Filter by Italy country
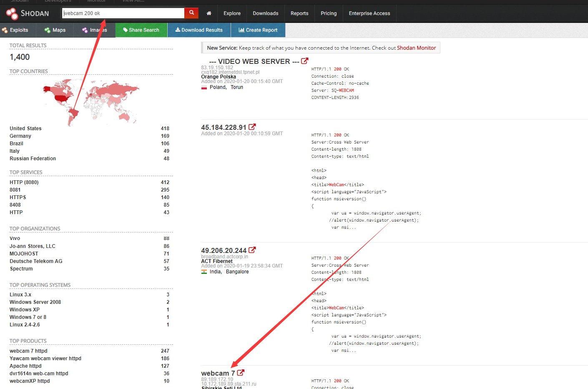588x389 pixels. pyautogui.click(x=15, y=151)
